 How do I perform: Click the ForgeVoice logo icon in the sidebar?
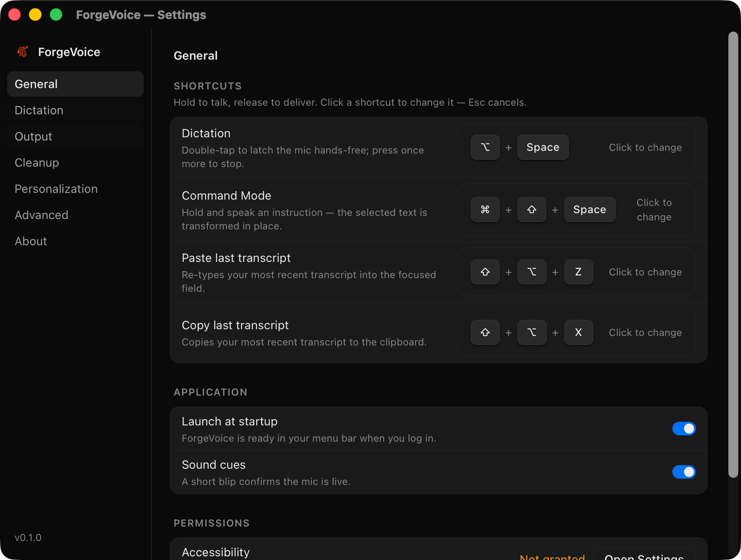tap(23, 52)
